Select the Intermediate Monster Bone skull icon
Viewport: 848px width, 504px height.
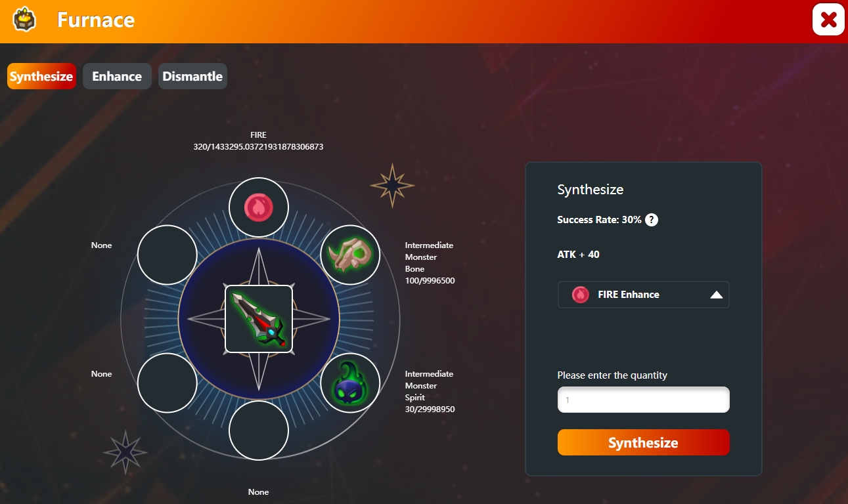(x=350, y=255)
